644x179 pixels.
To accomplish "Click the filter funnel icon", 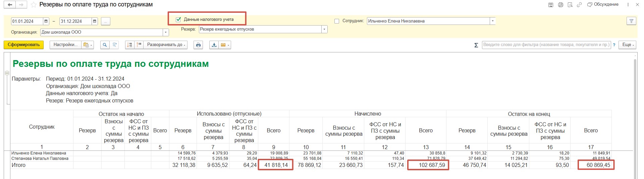I will (x=631, y=21).
